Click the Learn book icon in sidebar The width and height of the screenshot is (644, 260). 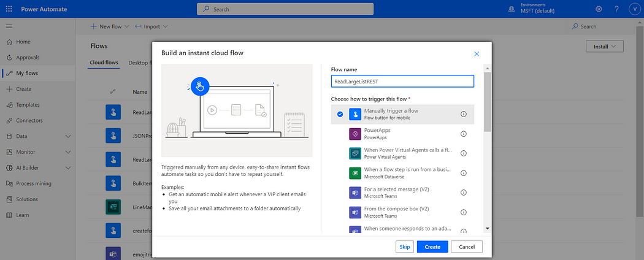(x=9, y=215)
